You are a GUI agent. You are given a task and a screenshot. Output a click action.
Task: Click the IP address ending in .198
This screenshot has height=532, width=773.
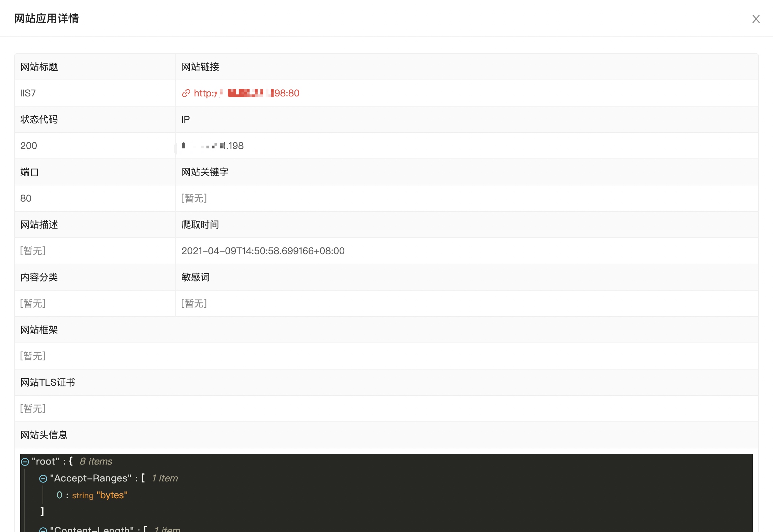[212, 146]
